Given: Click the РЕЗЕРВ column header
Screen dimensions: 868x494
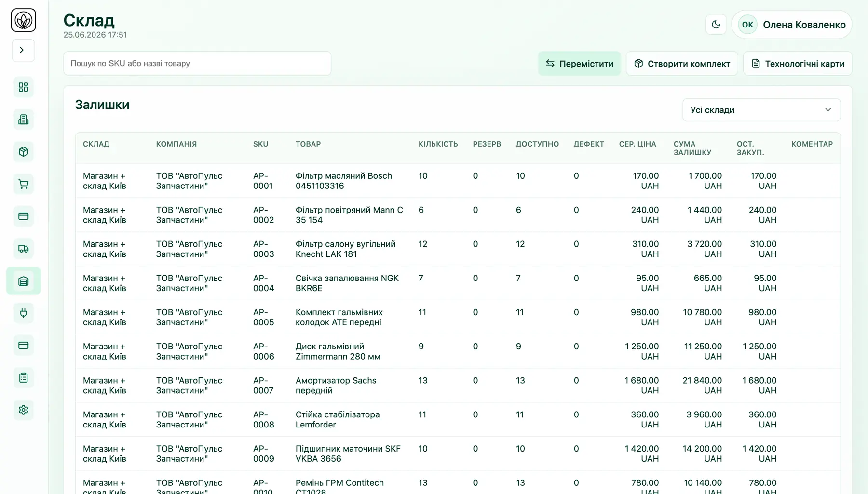Looking at the screenshot, I should pyautogui.click(x=487, y=144).
